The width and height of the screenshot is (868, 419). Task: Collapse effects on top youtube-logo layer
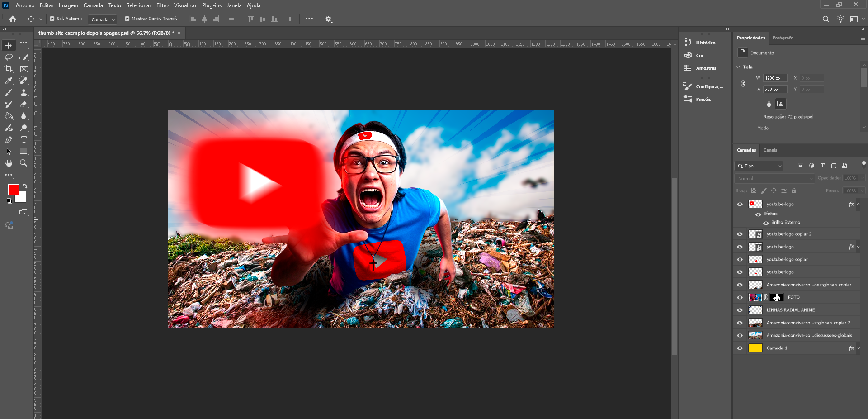click(x=858, y=204)
